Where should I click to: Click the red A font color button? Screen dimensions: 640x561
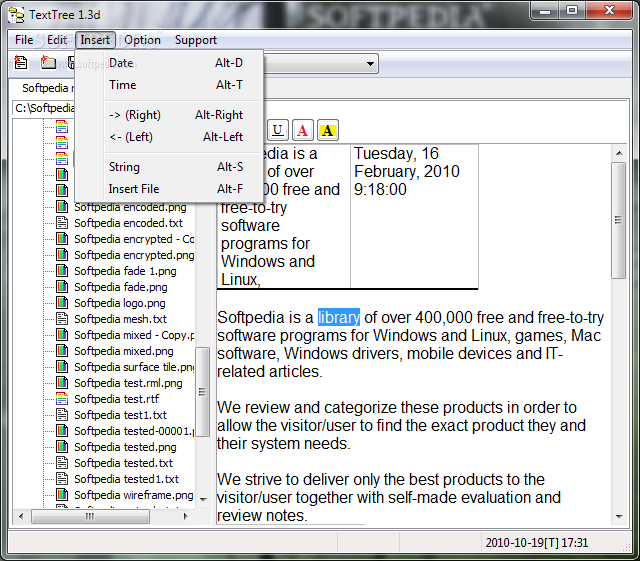[302, 130]
